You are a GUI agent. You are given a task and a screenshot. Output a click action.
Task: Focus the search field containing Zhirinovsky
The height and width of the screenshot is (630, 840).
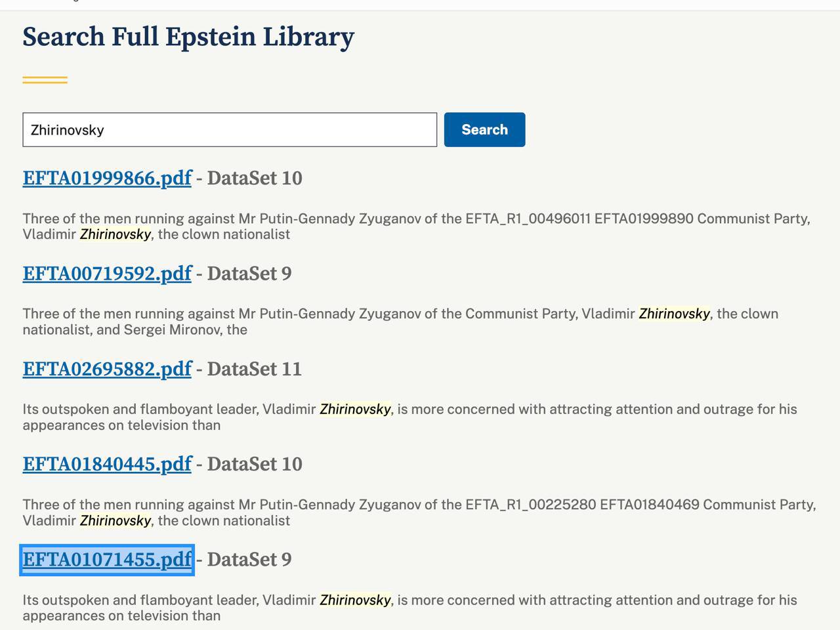[x=230, y=130]
